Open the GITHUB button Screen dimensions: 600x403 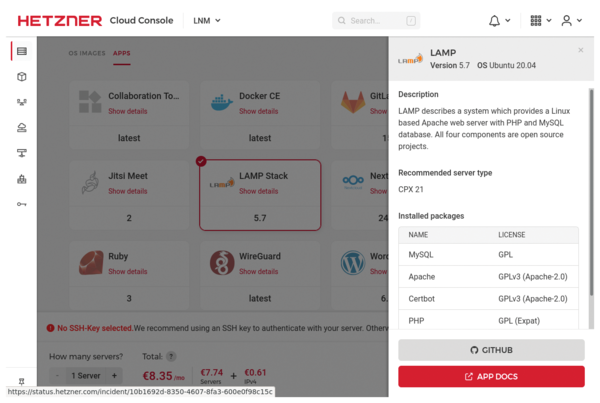click(491, 350)
